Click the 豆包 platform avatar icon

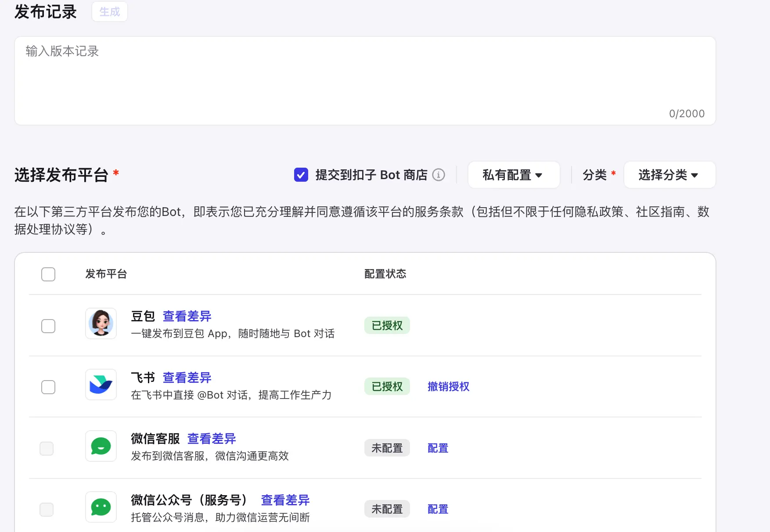coord(101,324)
